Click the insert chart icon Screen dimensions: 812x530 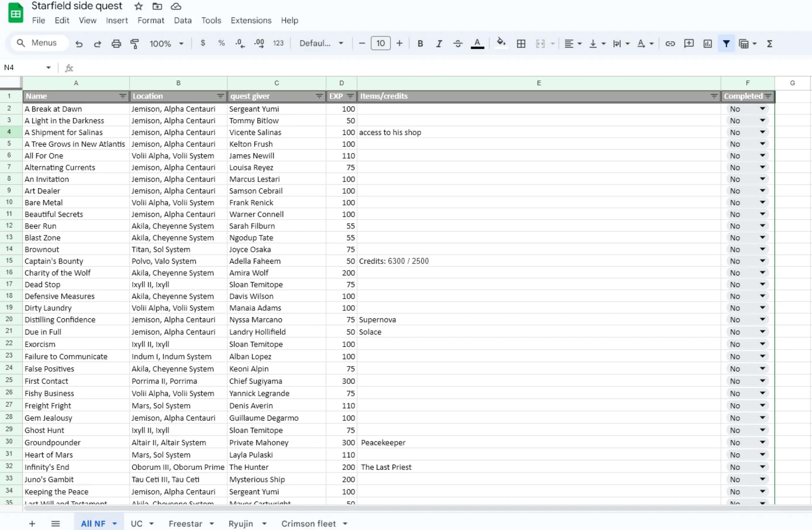(x=707, y=44)
